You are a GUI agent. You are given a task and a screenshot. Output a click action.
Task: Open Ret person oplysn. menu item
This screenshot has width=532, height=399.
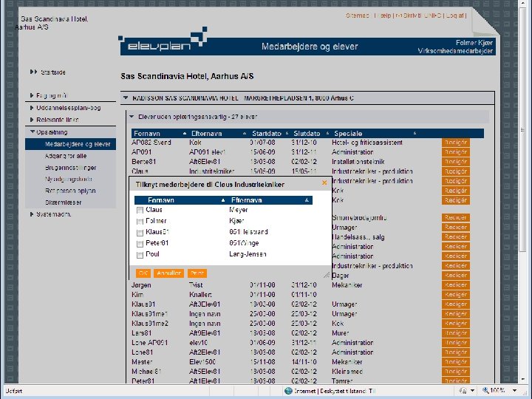click(71, 191)
